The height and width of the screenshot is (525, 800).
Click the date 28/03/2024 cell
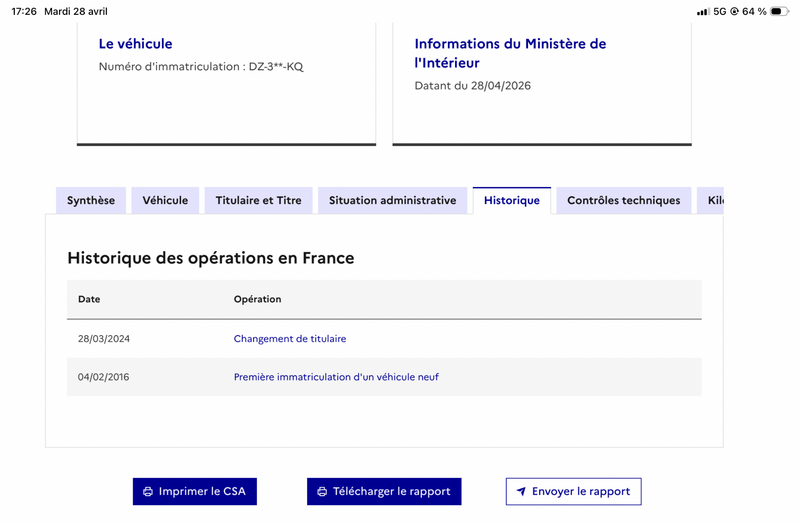pos(104,339)
